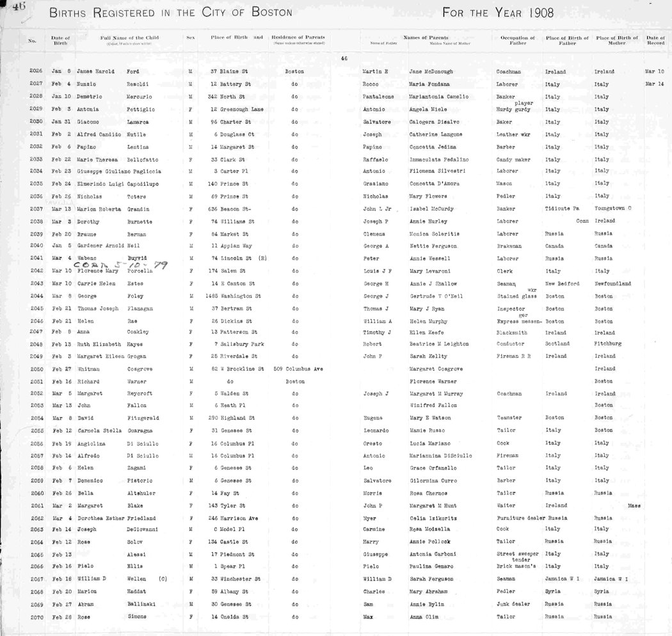Click the surname "Haddat"
Viewport: 672px width, 636px height.
click(x=137, y=591)
